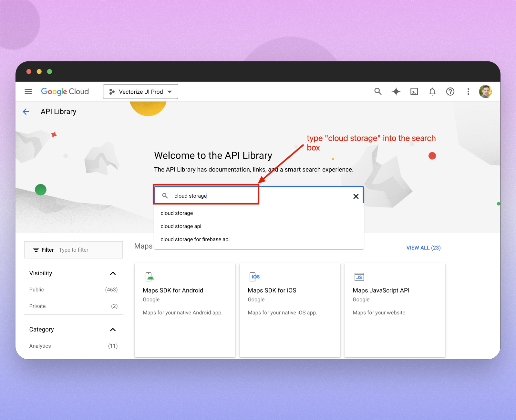The width and height of the screenshot is (516, 420).
Task: Select the 'cloud storage' suggestion
Action: 259,213
